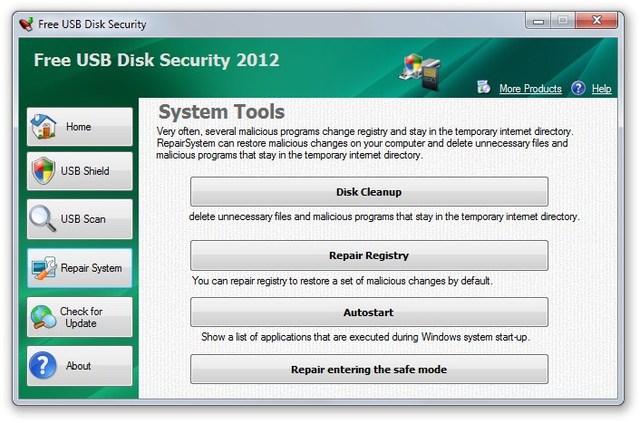Click the magnifying glass USB Scan icon
Image resolution: width=640 pixels, height=423 pixels.
(42, 218)
